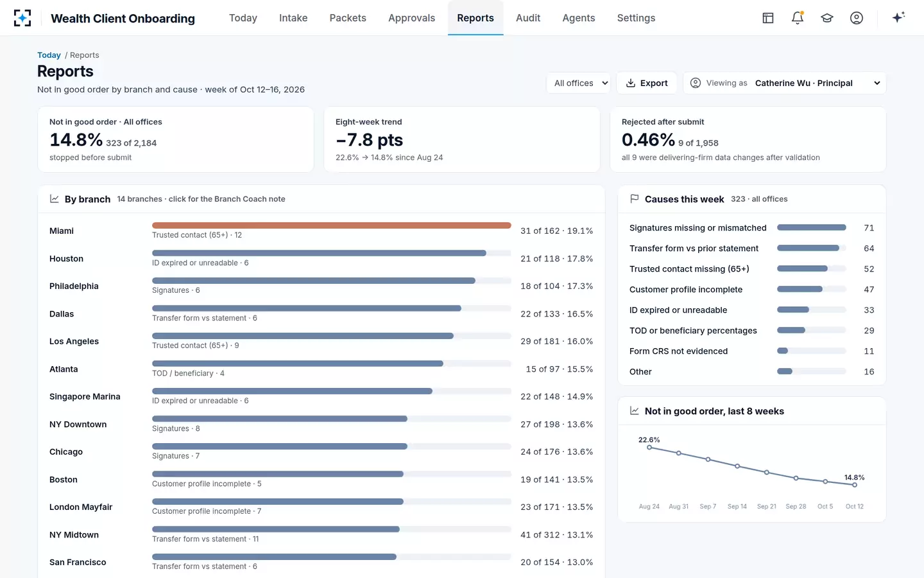Viewport: 924px width, 578px height.
Task: Click the Eight-week trend −7.8 pts figure
Action: coord(370,140)
